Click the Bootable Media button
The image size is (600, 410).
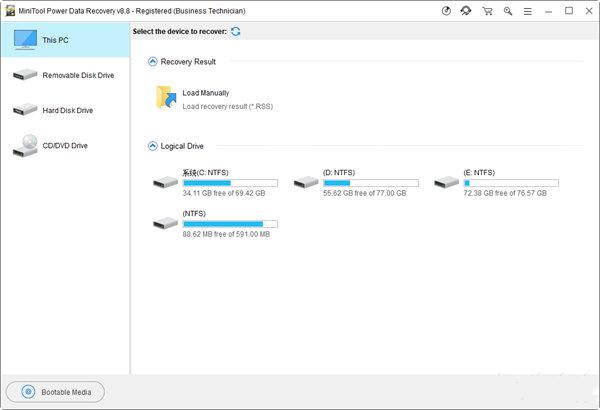pos(55,392)
